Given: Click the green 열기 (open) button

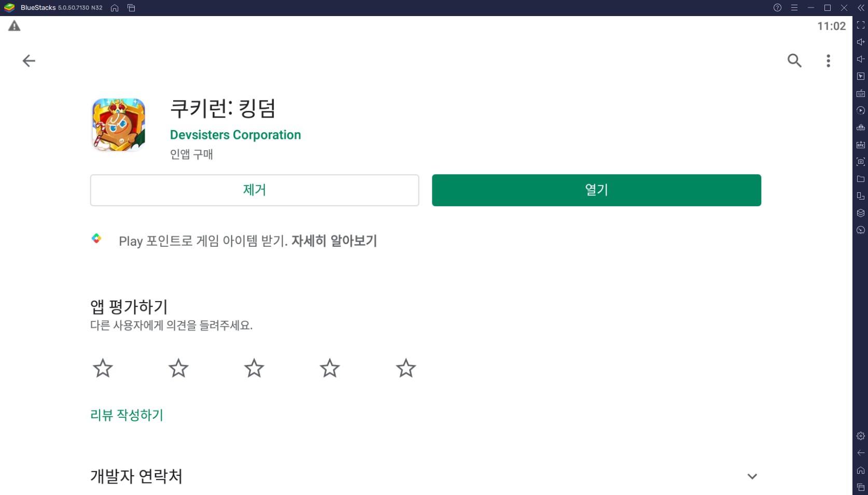Looking at the screenshot, I should click(x=596, y=190).
